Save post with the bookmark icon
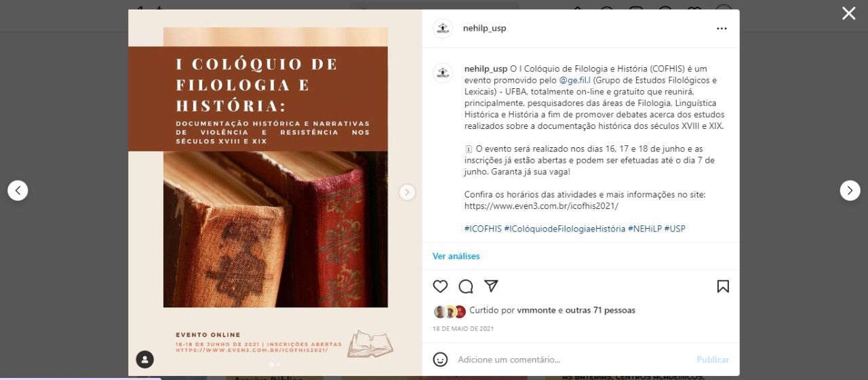The height and width of the screenshot is (380, 868). point(723,286)
